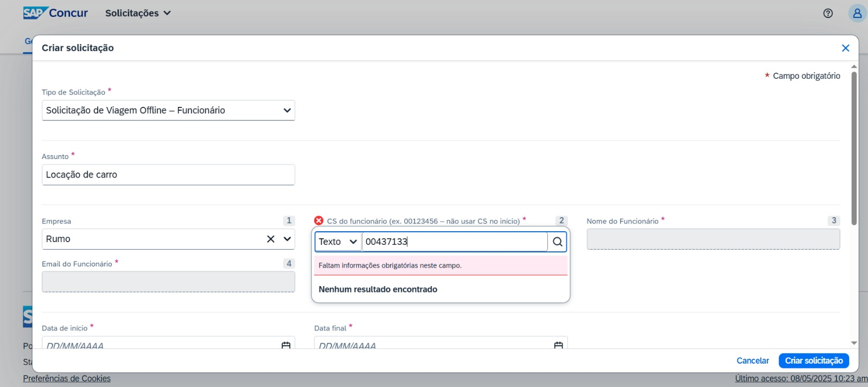This screenshot has width=868, height=387.
Task: Open the Data final calendar picker
Action: [x=558, y=345]
